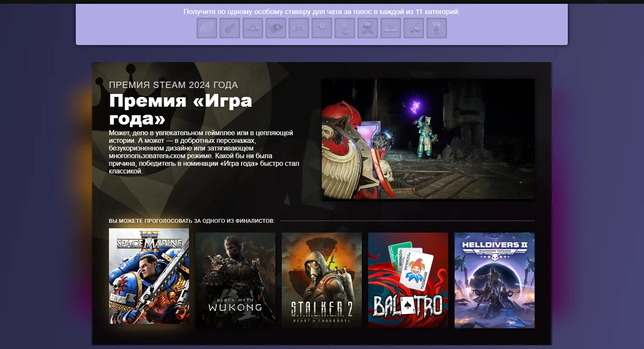
Task: Pick the Balatro game cover
Action: tap(408, 280)
